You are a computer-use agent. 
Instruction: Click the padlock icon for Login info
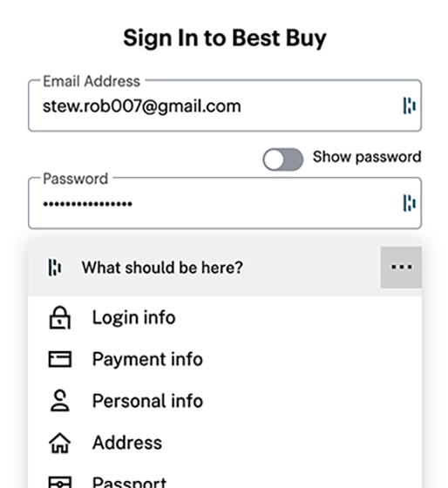pos(60,318)
